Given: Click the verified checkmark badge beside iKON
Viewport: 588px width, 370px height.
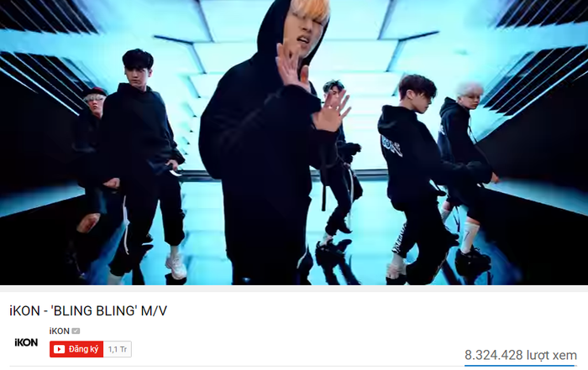Looking at the screenshot, I should click(x=76, y=331).
